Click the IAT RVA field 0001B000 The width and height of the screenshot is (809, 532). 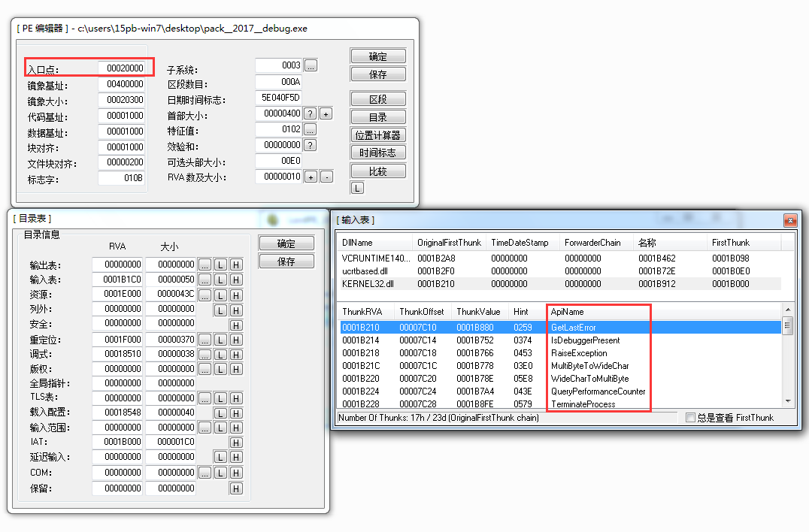click(118, 441)
